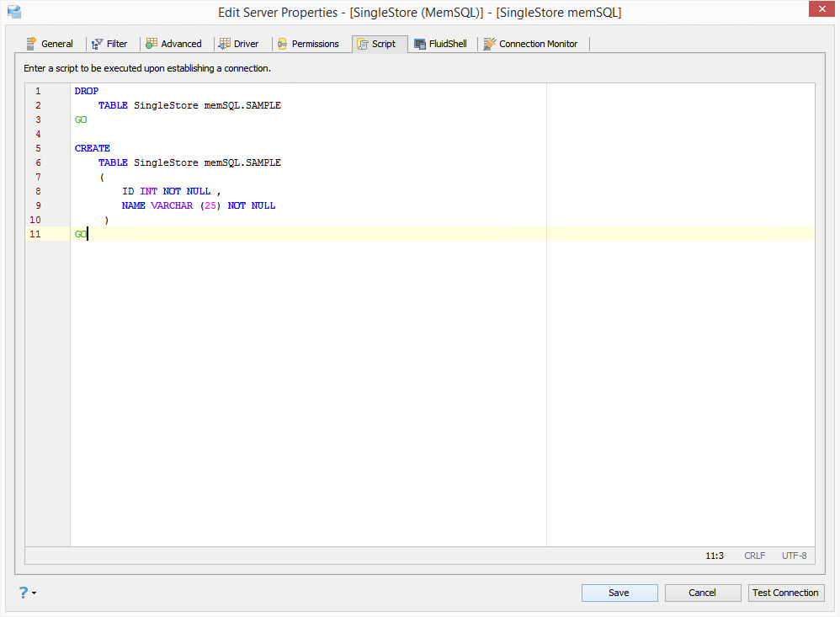Click the number 25 in the script
840x617 pixels.
click(210, 205)
